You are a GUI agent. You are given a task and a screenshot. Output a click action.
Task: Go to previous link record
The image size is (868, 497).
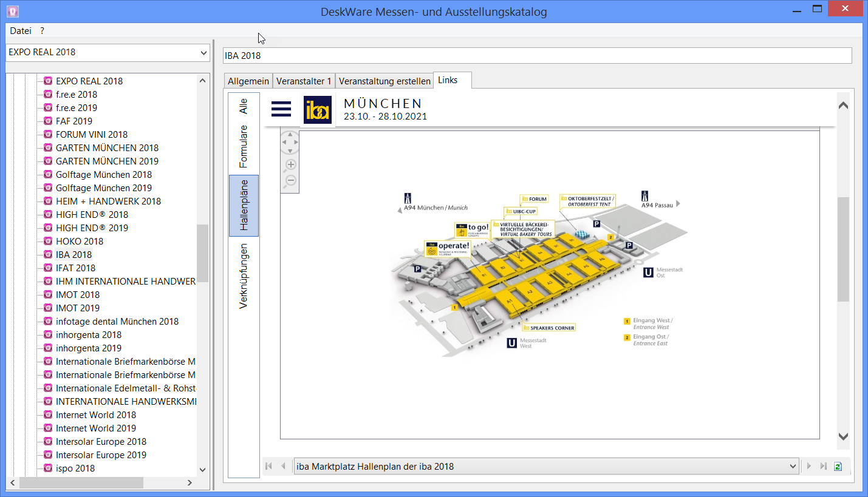283,466
